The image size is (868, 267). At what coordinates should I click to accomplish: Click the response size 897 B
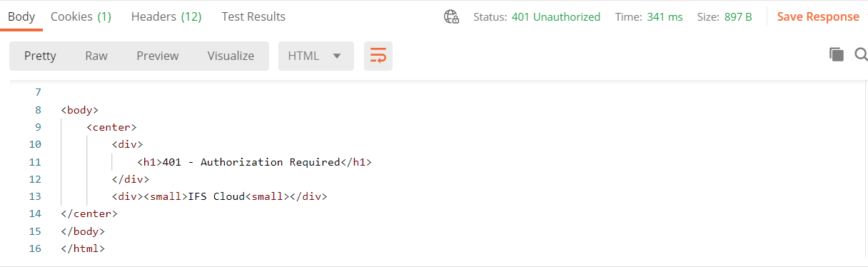point(738,16)
